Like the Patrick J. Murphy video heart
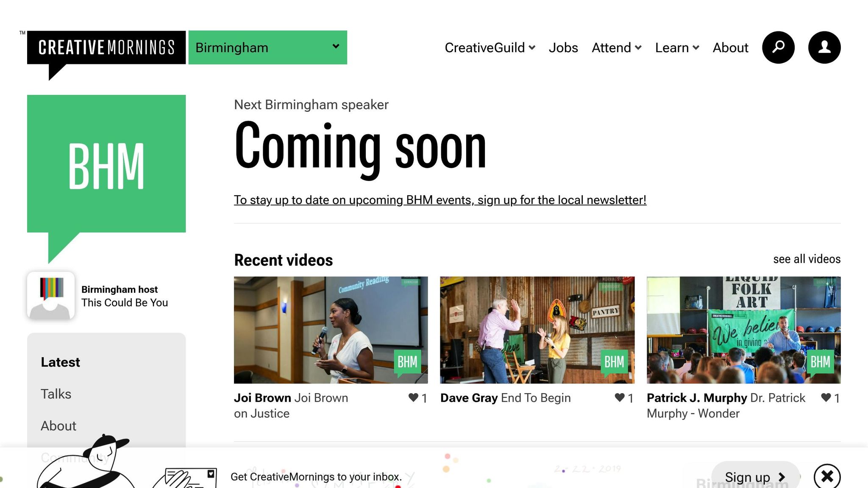This screenshot has width=868, height=488. pyautogui.click(x=826, y=398)
